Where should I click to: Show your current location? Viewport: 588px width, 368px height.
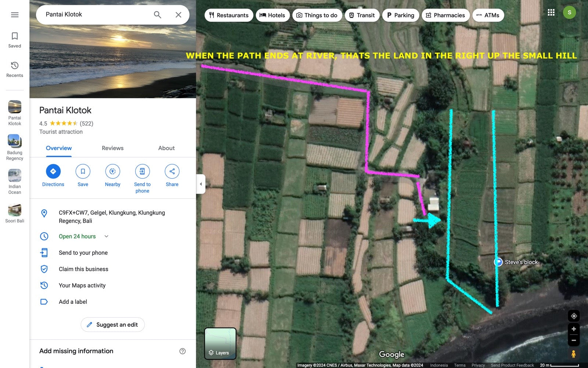point(573,316)
